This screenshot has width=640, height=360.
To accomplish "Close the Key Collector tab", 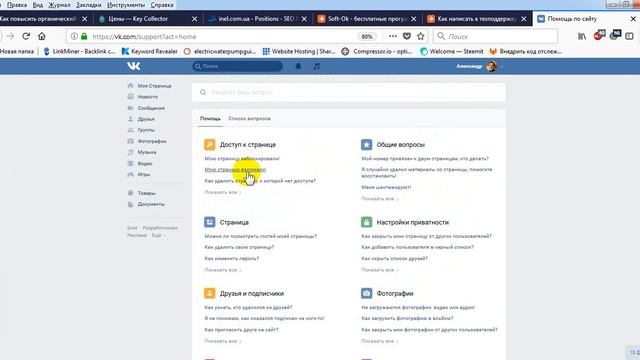I will click(x=194, y=19).
